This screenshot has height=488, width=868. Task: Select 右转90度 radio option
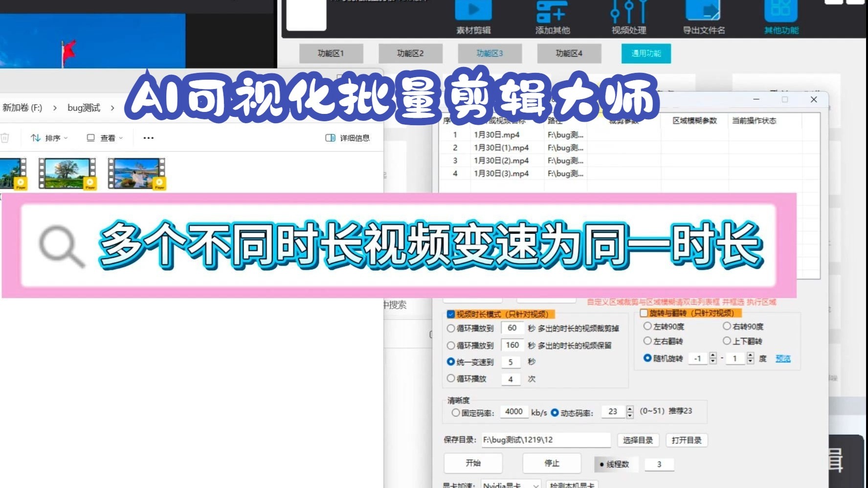pos(727,326)
